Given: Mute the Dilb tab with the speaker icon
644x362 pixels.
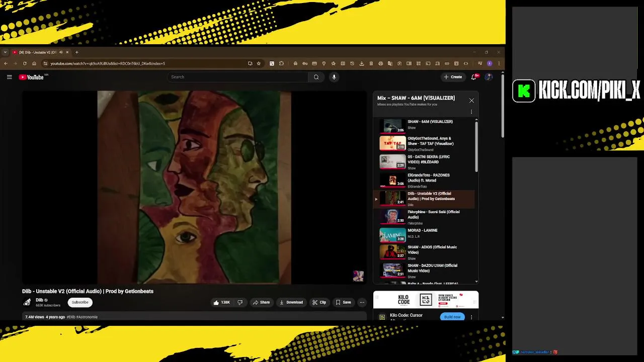Looking at the screenshot, I should 61,52.
